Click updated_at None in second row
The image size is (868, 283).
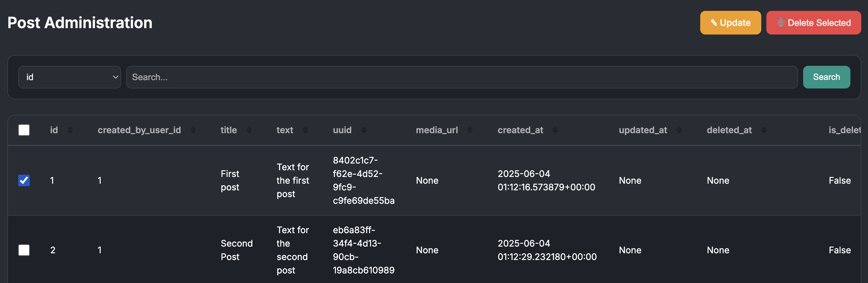click(630, 250)
